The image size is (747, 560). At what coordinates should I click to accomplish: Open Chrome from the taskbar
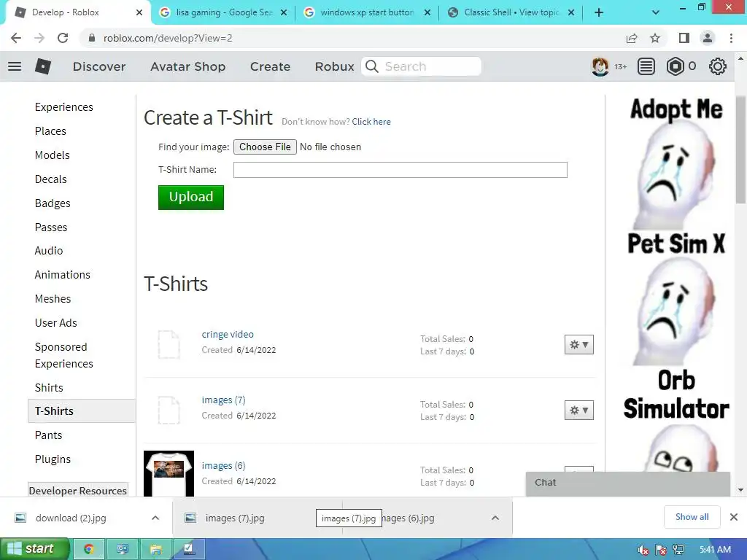tap(88, 549)
